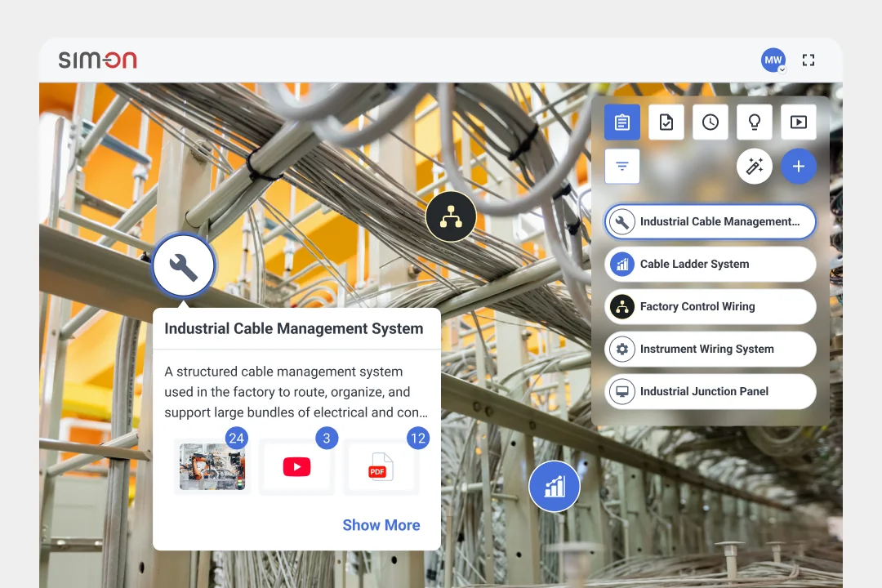This screenshot has height=588, width=882.
Task: Choose Factory Control Wiring in list
Action: [x=710, y=307]
